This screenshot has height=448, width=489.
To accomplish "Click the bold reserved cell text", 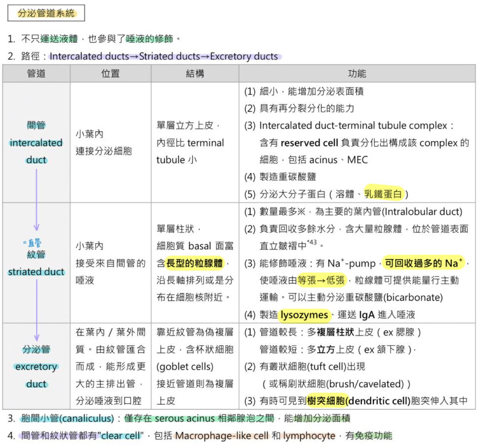I will pos(309,143).
